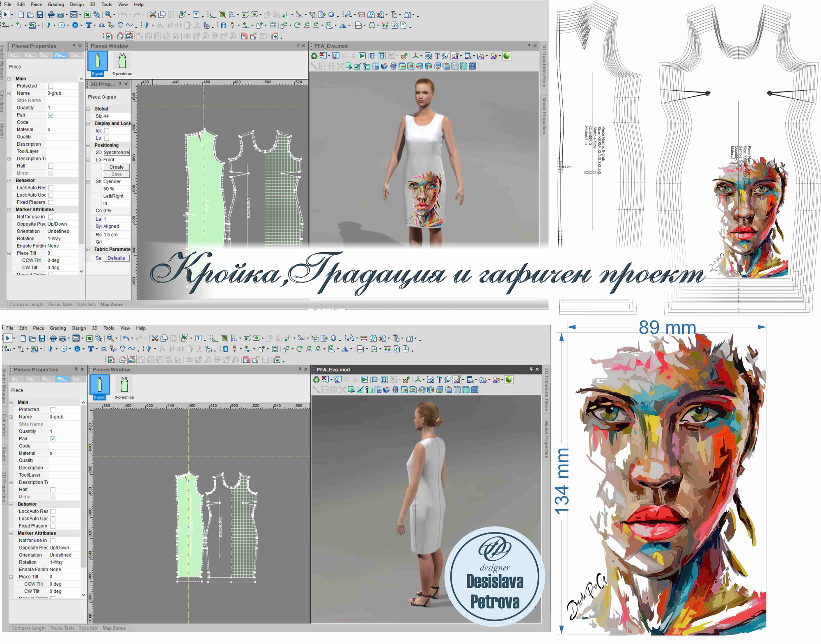Click trash bin Delete icon in upper toolbar
The height and width of the screenshot is (644, 821).
tap(223, 25)
